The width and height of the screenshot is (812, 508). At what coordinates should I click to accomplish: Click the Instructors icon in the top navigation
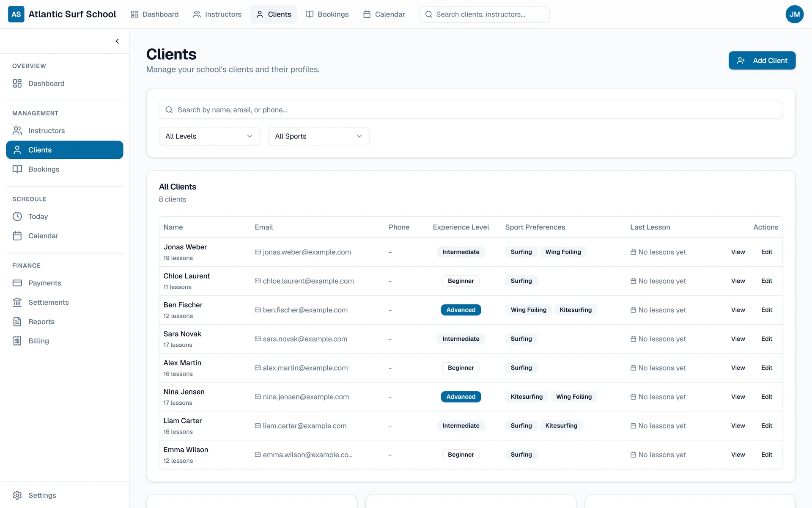click(197, 14)
